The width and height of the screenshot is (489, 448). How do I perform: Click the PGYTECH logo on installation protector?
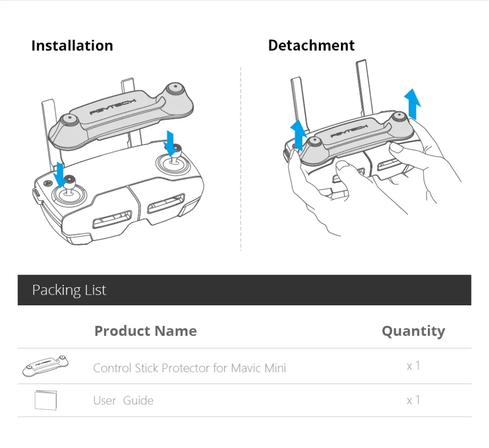coord(113,107)
